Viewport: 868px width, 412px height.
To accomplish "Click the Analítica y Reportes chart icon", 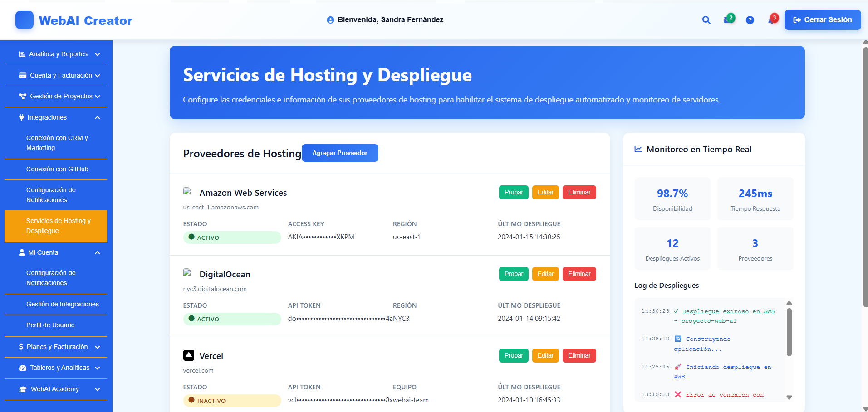I will 22,54.
